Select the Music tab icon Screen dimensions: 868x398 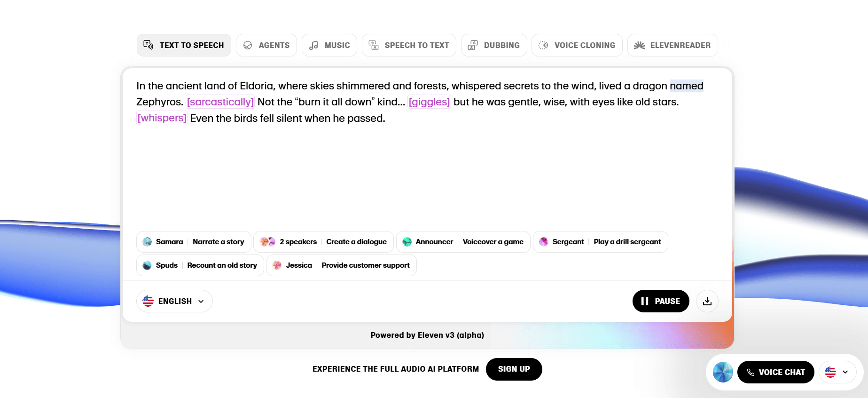point(313,45)
